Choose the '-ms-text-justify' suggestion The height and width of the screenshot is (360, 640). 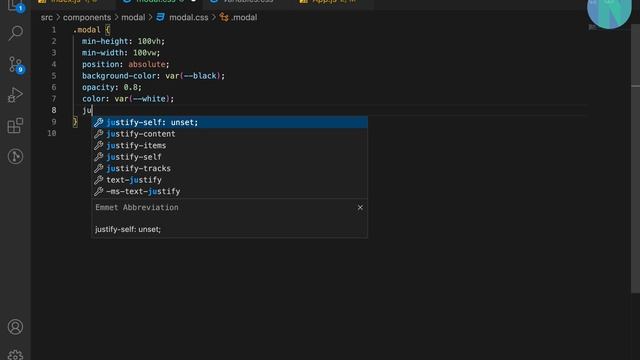(229, 191)
